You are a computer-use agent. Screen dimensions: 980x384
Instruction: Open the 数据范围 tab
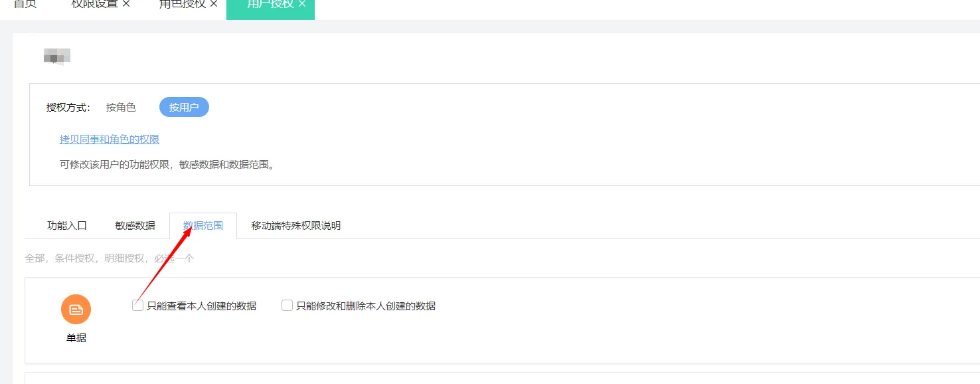click(203, 225)
